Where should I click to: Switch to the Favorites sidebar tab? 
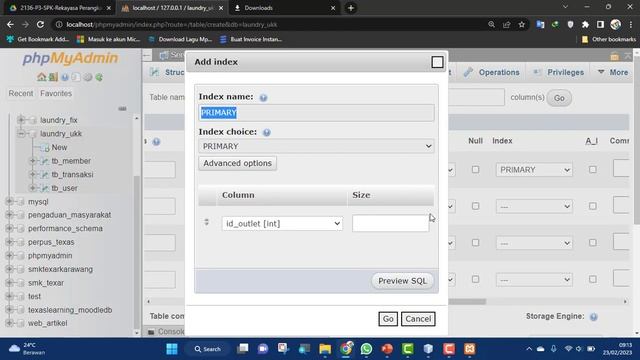[56, 93]
